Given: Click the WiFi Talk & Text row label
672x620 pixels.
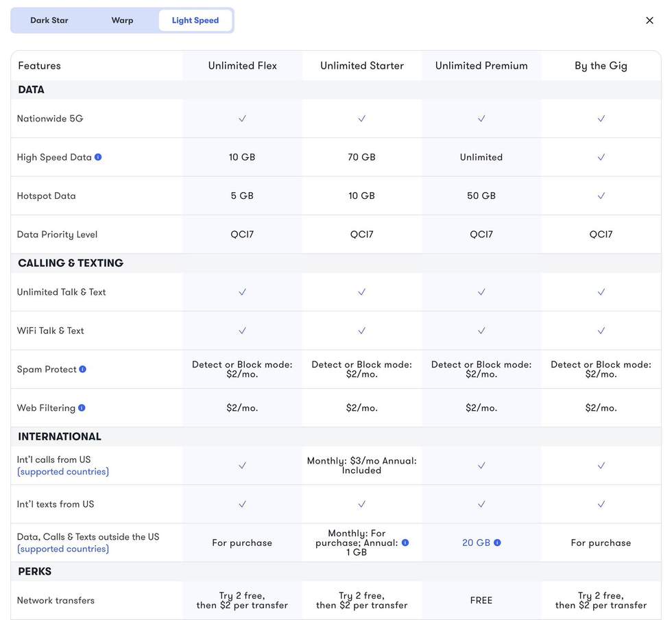Looking at the screenshot, I should click(51, 331).
